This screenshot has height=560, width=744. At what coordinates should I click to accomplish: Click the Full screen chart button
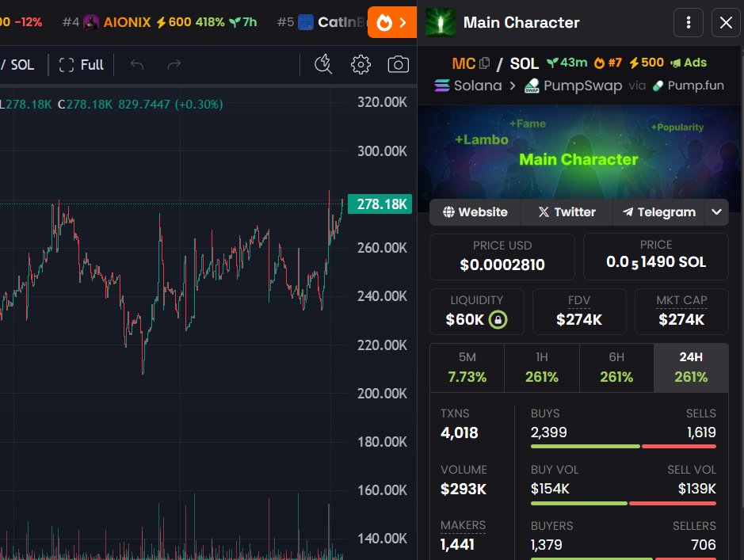[x=81, y=64]
